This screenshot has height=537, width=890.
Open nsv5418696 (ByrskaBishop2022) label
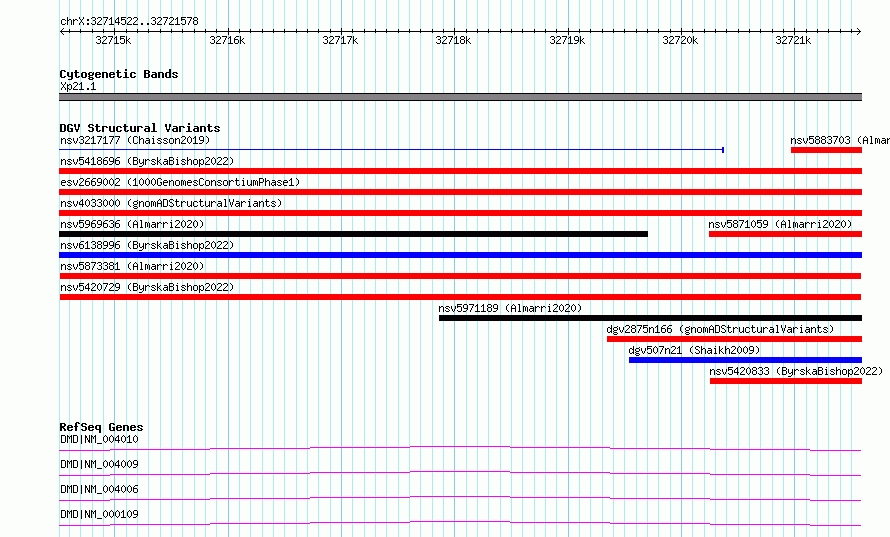pos(147,161)
